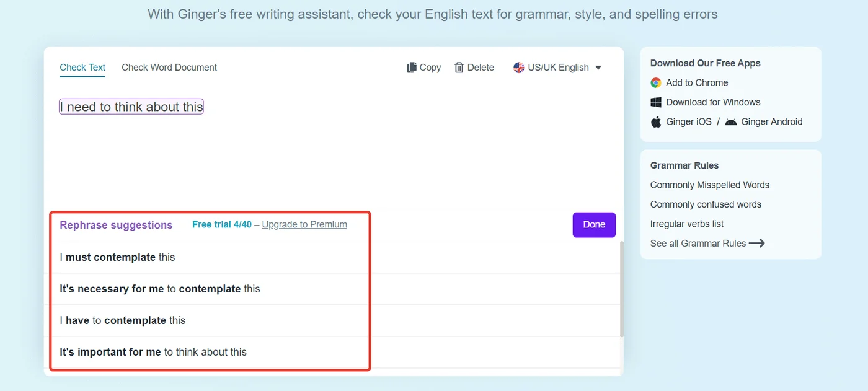Viewport: 868px width, 391px height.
Task: Click the Android robot icon
Action: [x=731, y=122]
